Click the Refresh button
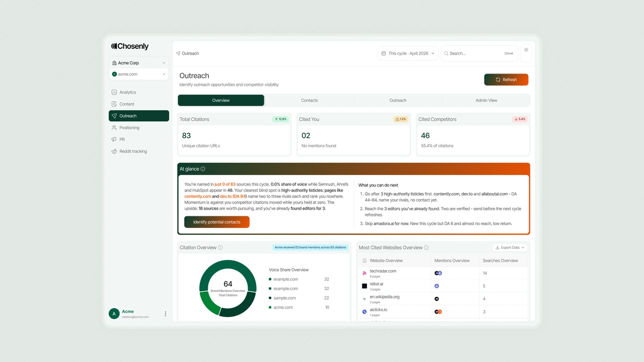Screen dimensions: 644x362 [506, 79]
